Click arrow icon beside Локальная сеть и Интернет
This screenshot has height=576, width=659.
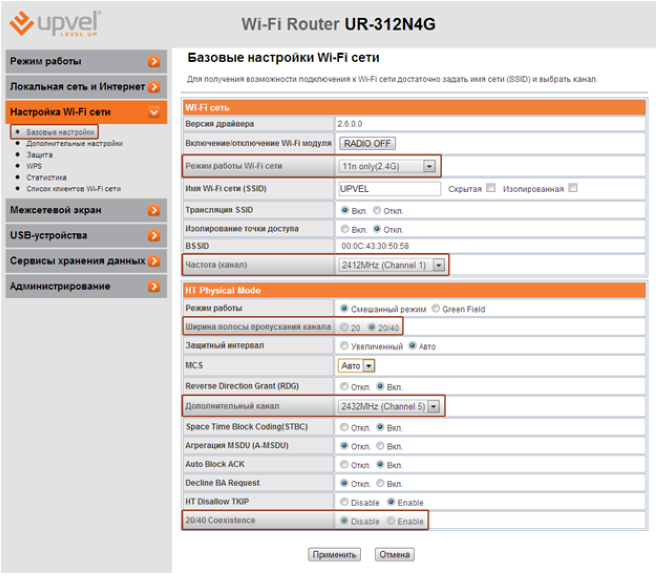(154, 87)
